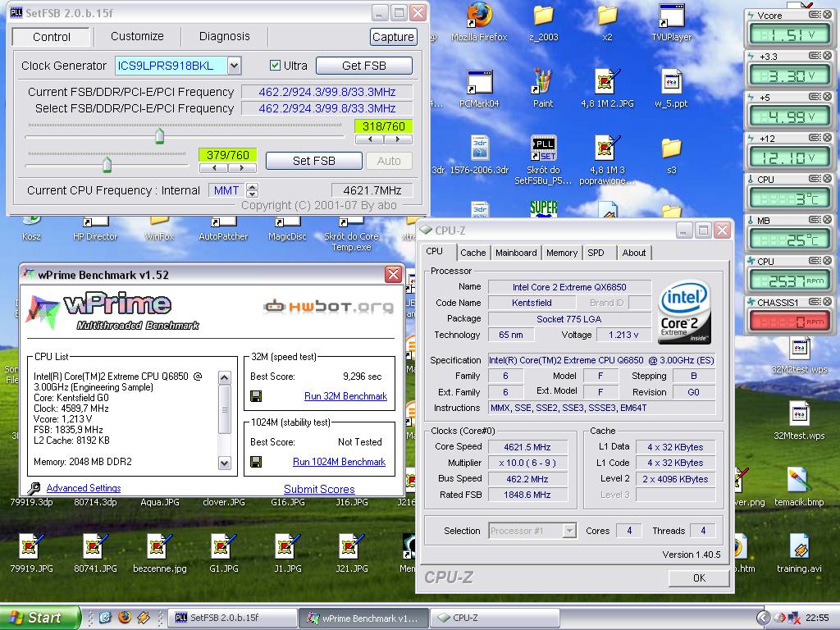Screen dimensions: 840x630
Task: Click the Set FSB button
Action: tap(314, 161)
